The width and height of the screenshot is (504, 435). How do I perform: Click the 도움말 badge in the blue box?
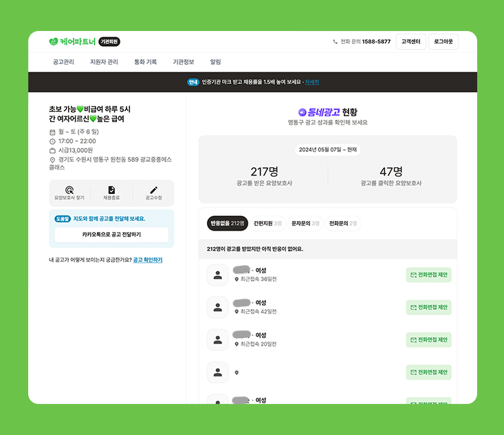63,219
